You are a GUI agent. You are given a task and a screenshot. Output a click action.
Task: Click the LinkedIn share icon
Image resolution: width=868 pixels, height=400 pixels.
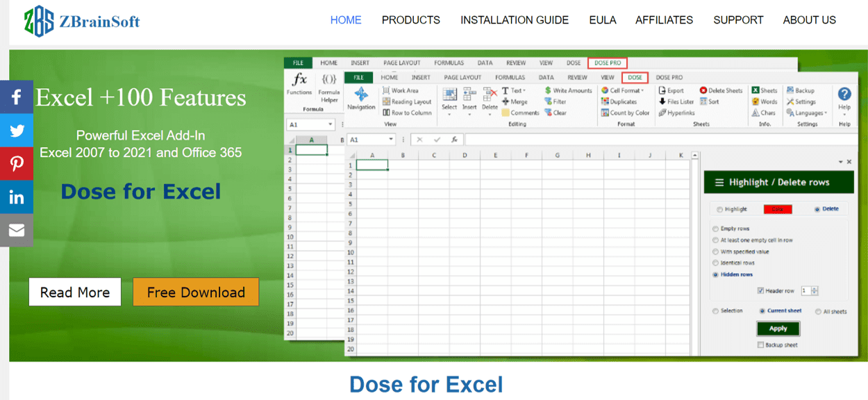coord(17,197)
